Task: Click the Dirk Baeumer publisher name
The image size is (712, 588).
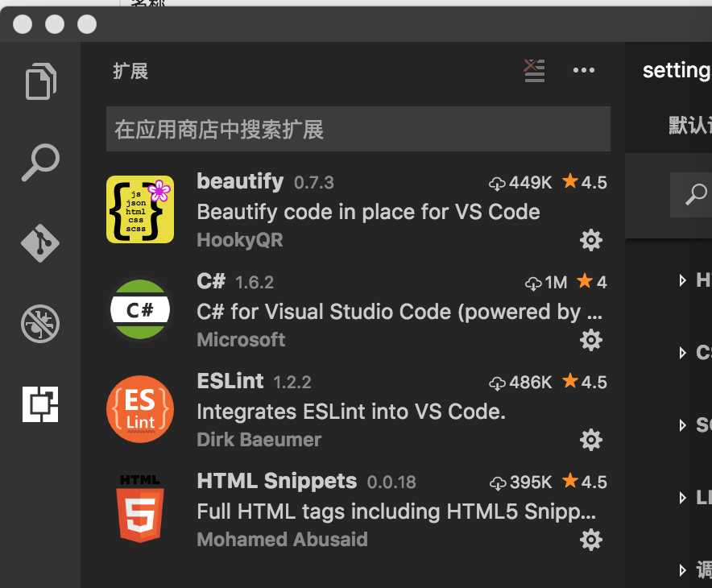Action: pos(259,440)
